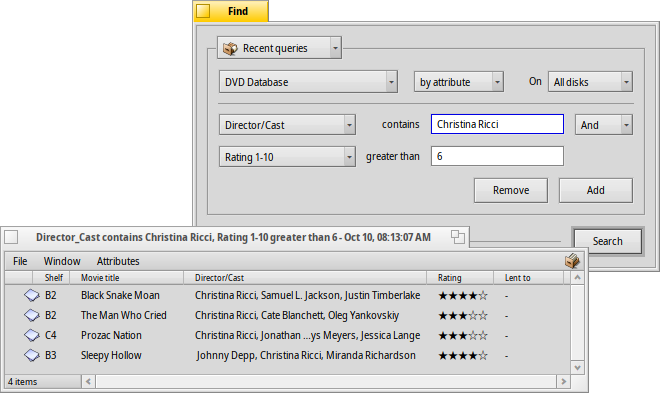This screenshot has height=393, width=660.
Task: Click the horizontal scrollbar track in results
Action: click(326, 382)
